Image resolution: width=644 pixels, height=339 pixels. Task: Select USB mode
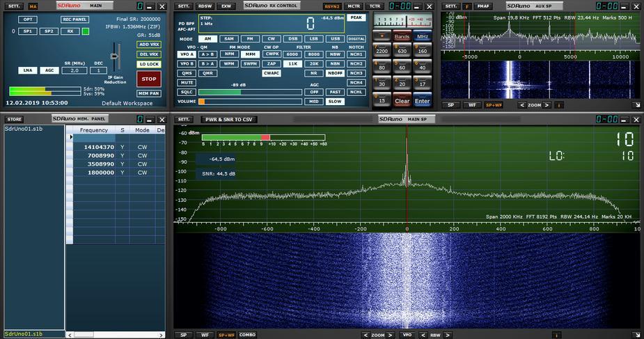click(x=335, y=38)
